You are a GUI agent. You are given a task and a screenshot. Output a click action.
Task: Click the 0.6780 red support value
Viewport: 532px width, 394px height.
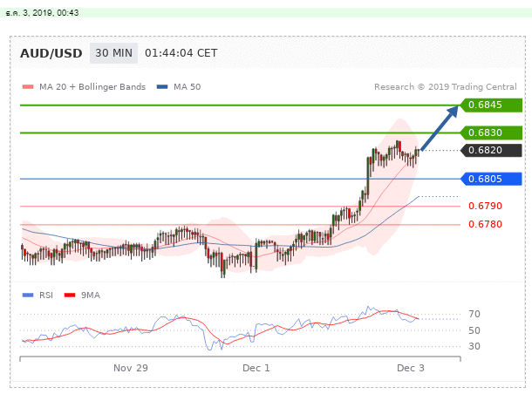485,224
